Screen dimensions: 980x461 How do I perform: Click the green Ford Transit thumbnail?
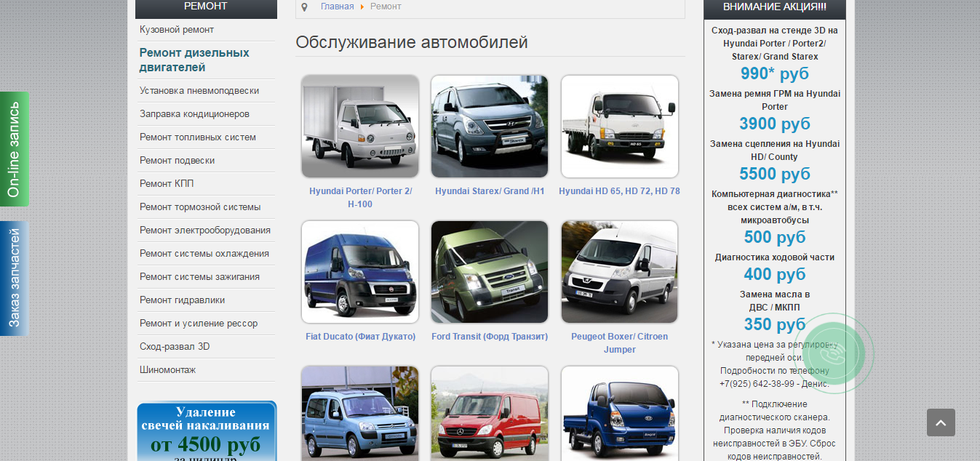(x=490, y=272)
